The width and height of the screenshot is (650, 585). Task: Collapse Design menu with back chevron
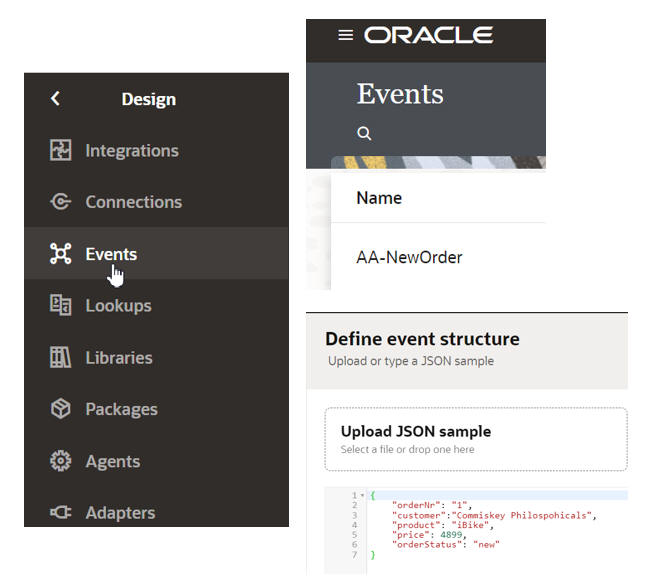tap(55, 98)
